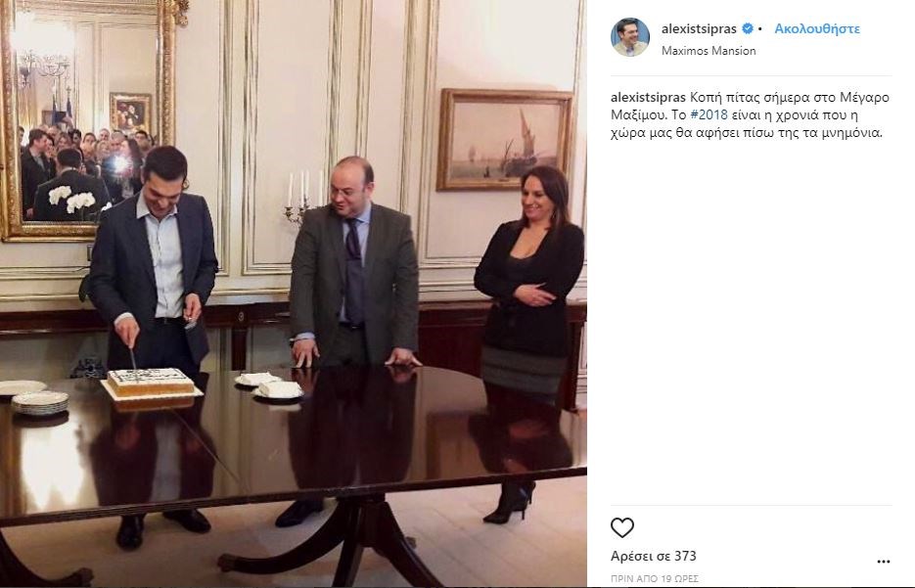Follow the account via Ακολουθήστε

817,28
